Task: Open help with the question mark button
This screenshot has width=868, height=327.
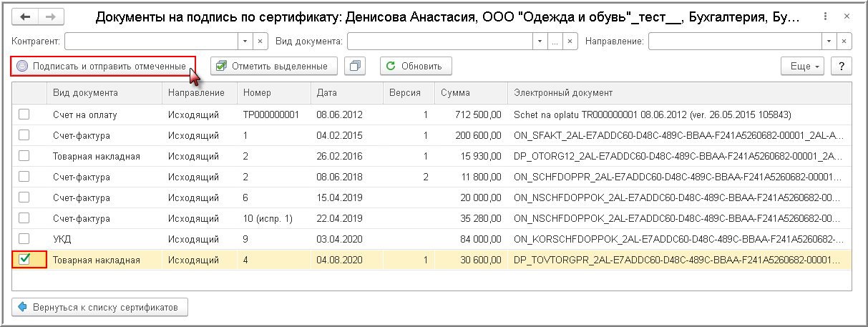Action: coord(841,67)
